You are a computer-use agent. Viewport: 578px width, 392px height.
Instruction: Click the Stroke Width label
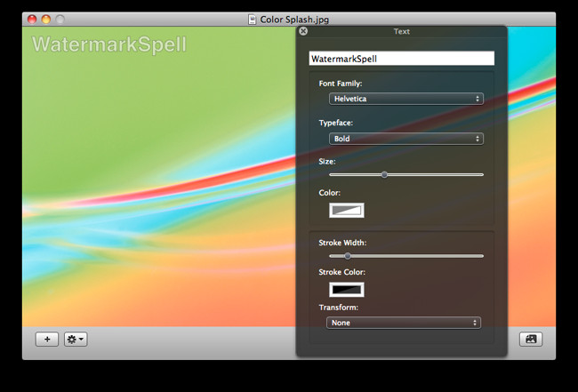point(342,243)
